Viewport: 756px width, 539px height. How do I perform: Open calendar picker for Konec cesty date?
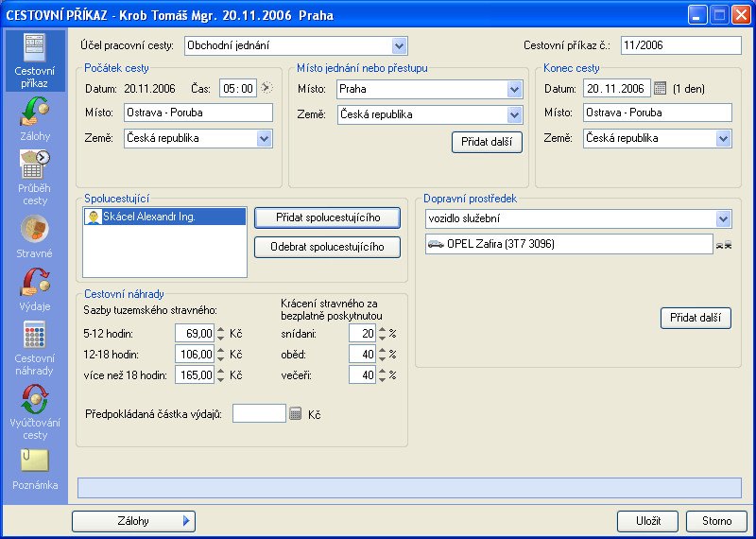(660, 88)
